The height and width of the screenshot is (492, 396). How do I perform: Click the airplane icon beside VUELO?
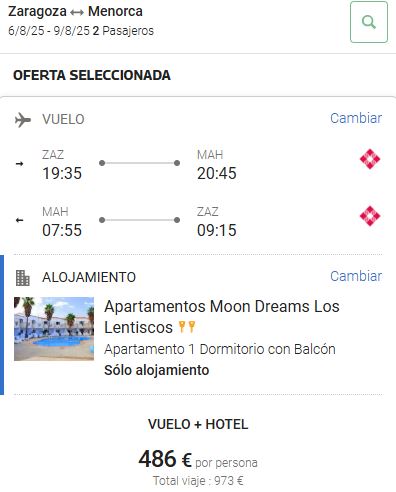click(x=23, y=120)
